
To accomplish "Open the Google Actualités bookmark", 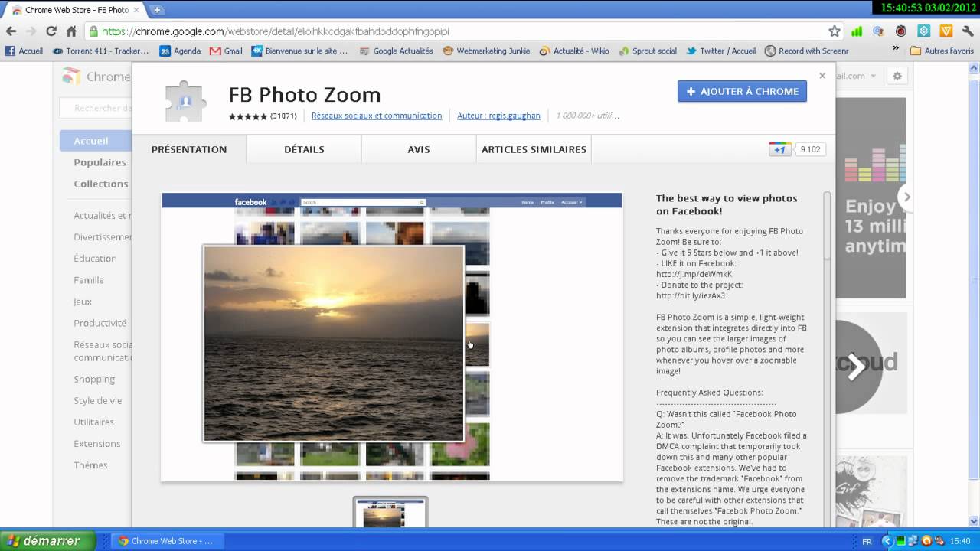I will click(396, 51).
